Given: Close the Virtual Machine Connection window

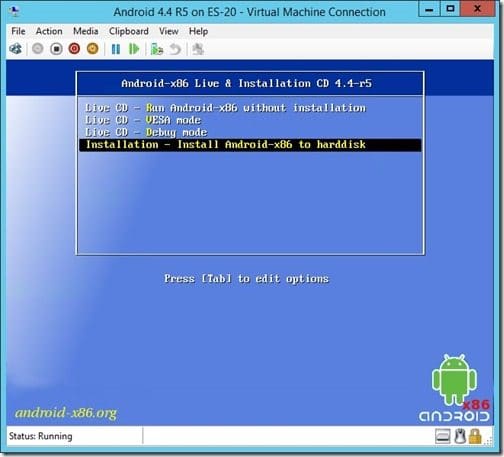Looking at the screenshot, I should (477, 9).
